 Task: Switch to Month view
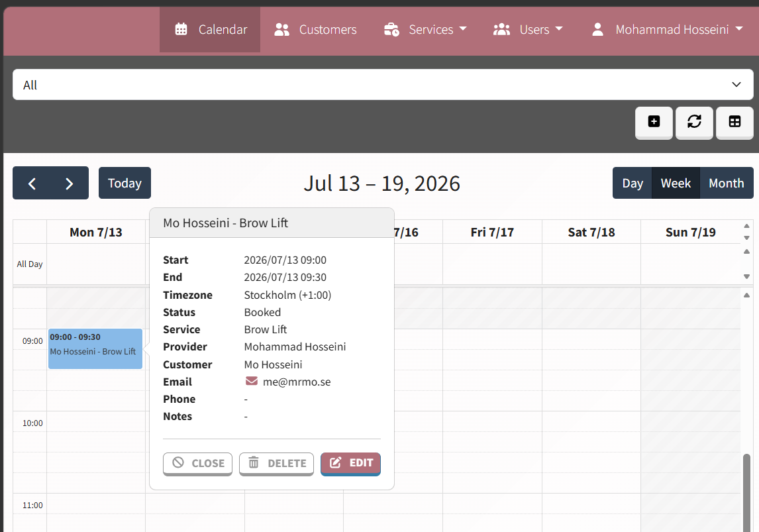[x=726, y=183]
